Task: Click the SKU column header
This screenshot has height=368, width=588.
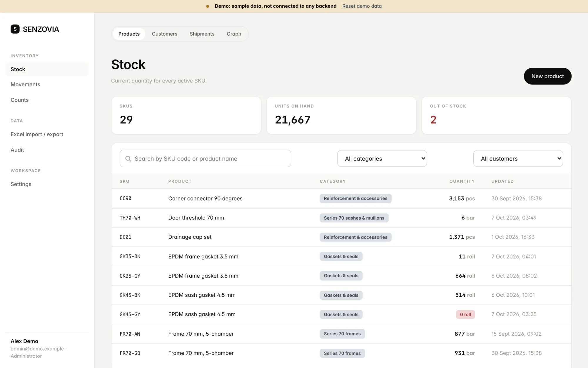Action: pos(124,181)
